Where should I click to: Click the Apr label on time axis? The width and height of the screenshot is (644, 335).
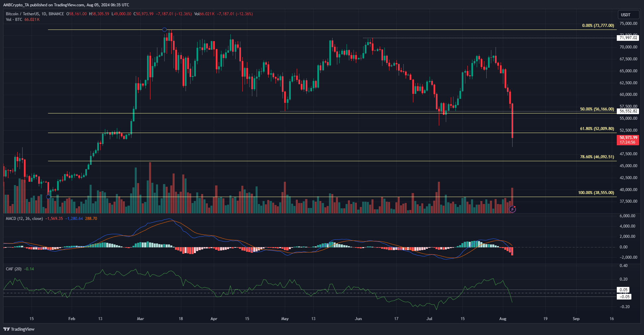[214, 319]
